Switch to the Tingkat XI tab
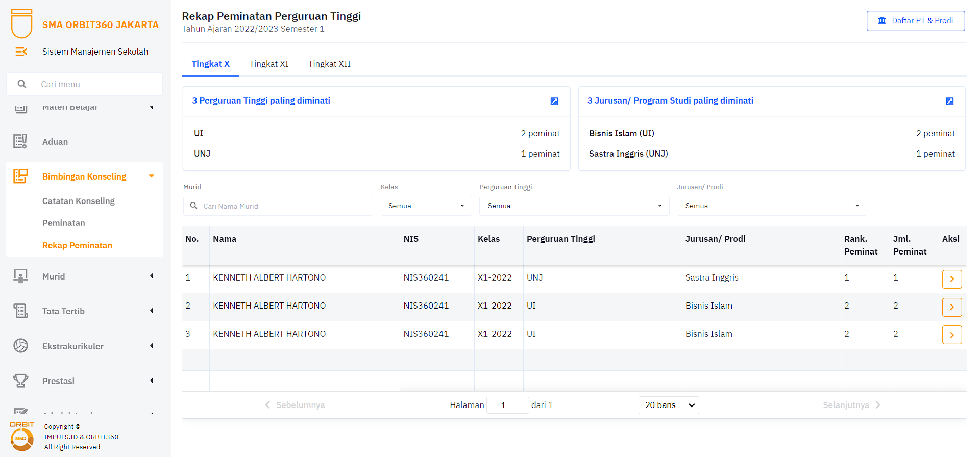This screenshot has width=980, height=457. coord(268,64)
